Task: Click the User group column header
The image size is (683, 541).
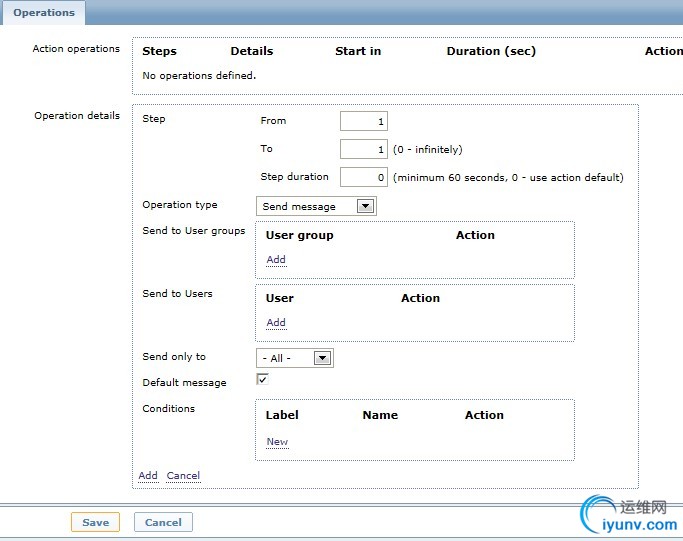Action: click(x=300, y=235)
